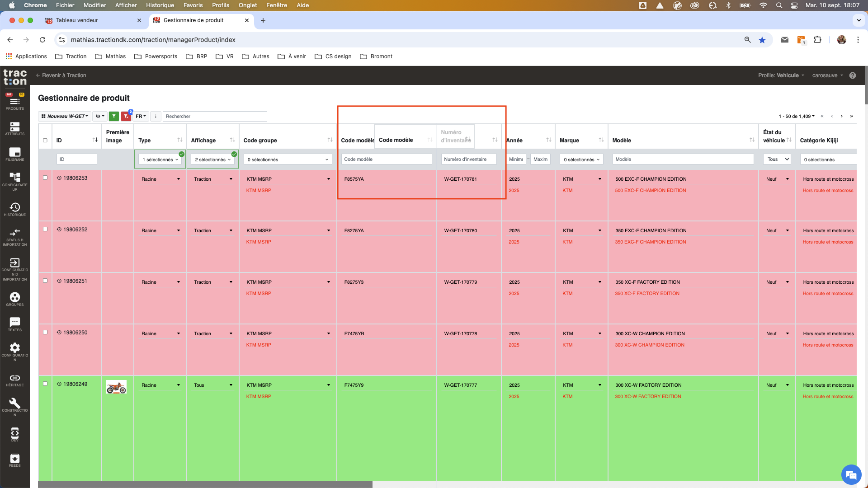Open the Code groupe filter dropdown
The image size is (868, 488).
[x=288, y=160]
